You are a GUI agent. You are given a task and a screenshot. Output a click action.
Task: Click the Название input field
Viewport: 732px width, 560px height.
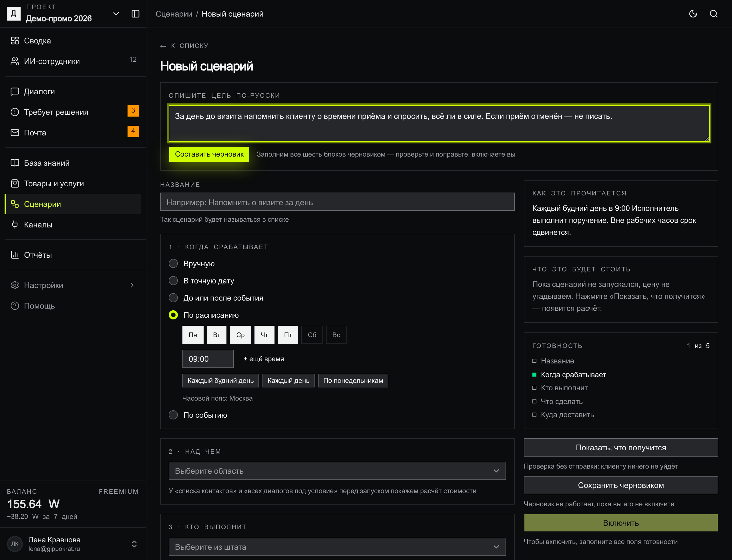[x=337, y=202]
